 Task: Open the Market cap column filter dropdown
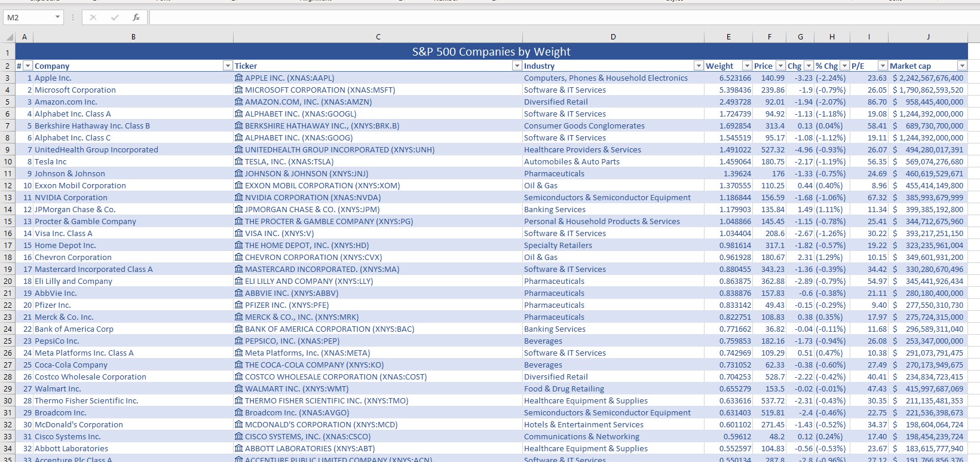(962, 66)
